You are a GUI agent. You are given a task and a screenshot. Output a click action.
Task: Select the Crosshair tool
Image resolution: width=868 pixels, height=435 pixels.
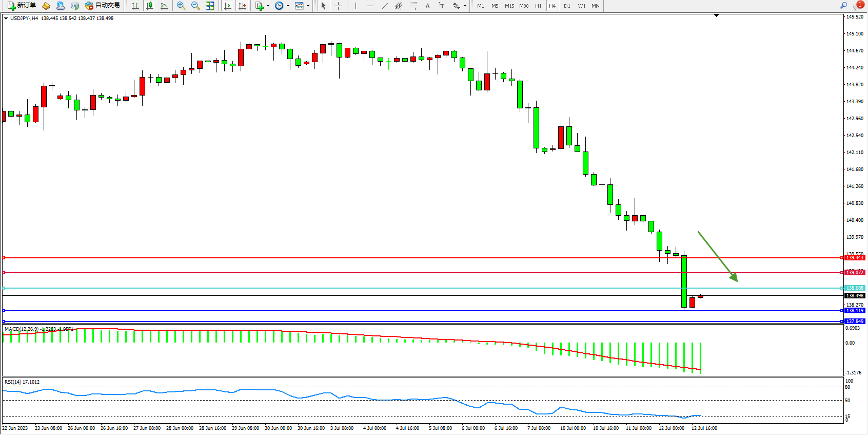[x=339, y=6]
